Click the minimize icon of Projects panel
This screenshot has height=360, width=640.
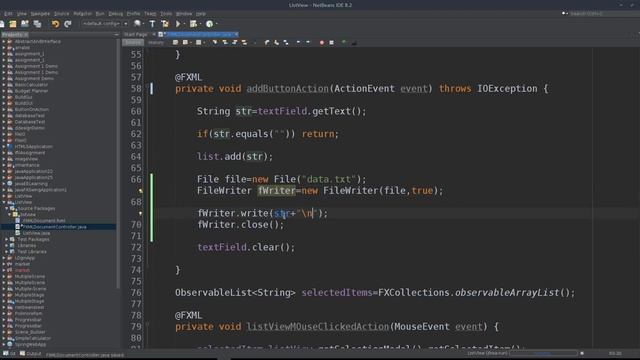tap(116, 35)
